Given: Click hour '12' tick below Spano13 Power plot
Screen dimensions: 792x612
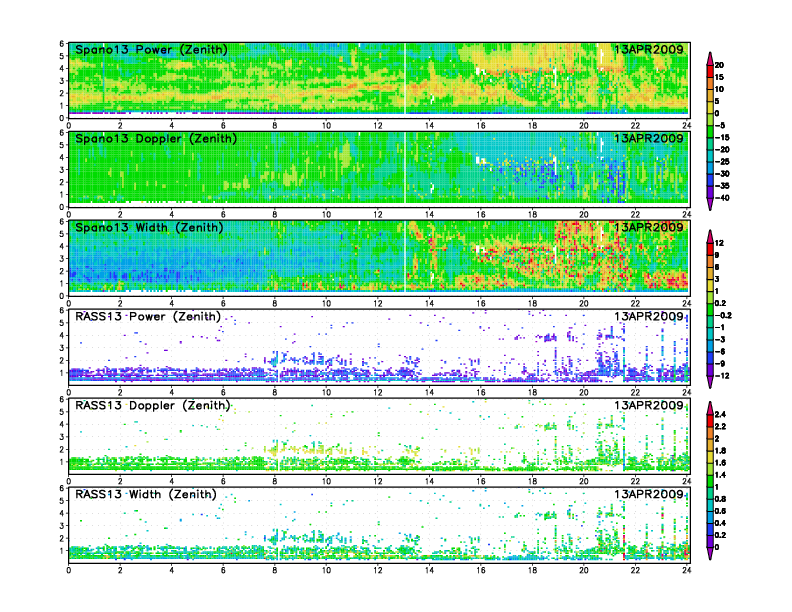Looking at the screenshot, I should (x=378, y=126).
